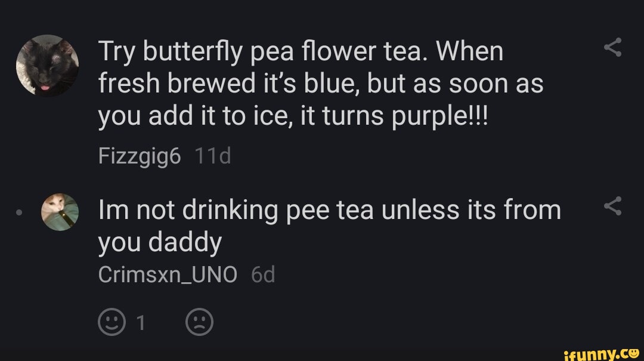Viewport: 644px width, 361px height.
Task: Click the 11d timestamp
Action: click(212, 157)
